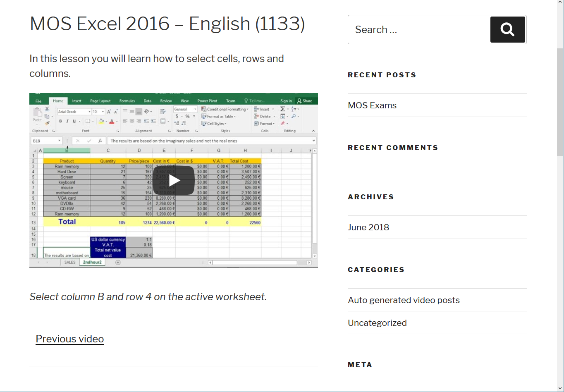Click the Merge & Center icon in the video's ribbon

pos(163,121)
